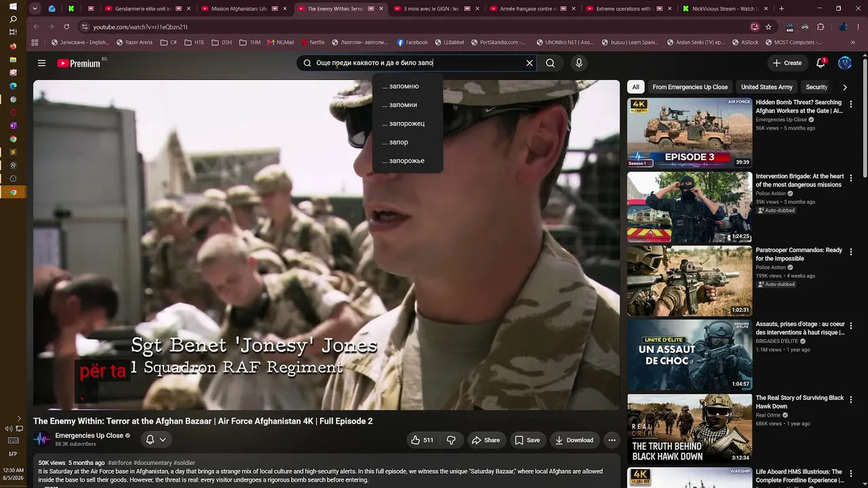The height and width of the screenshot is (488, 868).
Task: Open the bookmarks apps grid icon
Action: click(x=35, y=42)
